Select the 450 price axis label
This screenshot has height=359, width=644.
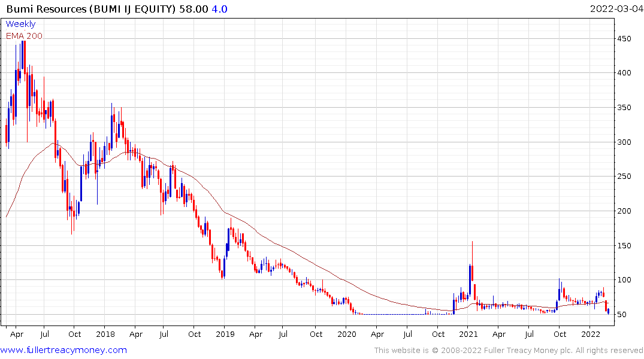click(x=624, y=38)
